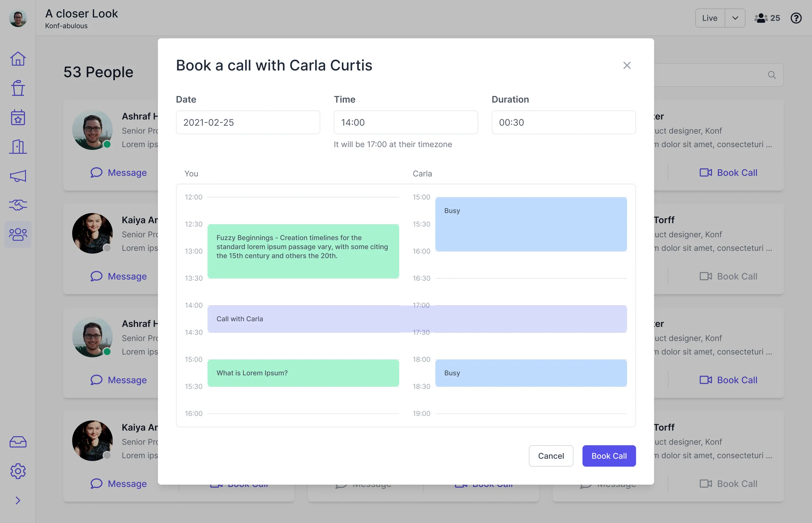The width and height of the screenshot is (812, 523).
Task: Open the megaphone announcements icon
Action: pos(18,176)
